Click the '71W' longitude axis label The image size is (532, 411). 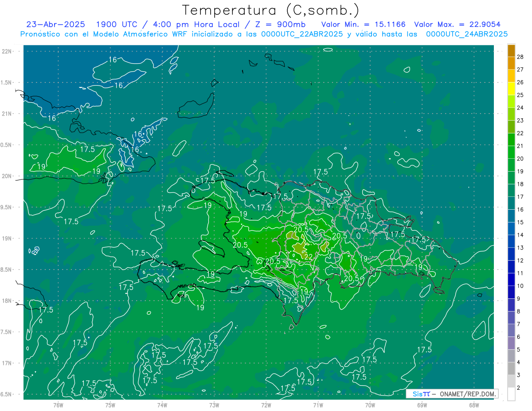coord(318,405)
